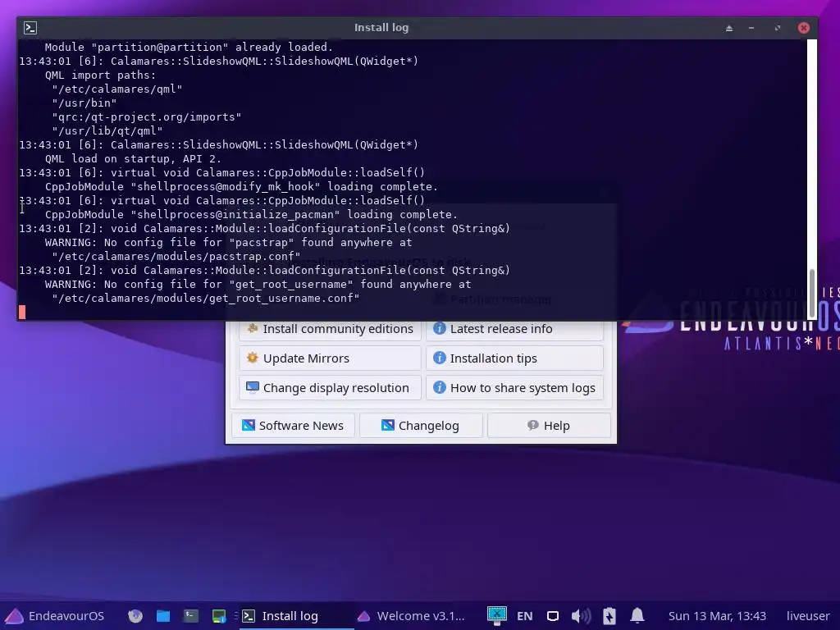Image resolution: width=840 pixels, height=630 pixels.
Task: Click the line "/etc/calamares/modules/pacstrap.conf"
Action: pos(176,257)
